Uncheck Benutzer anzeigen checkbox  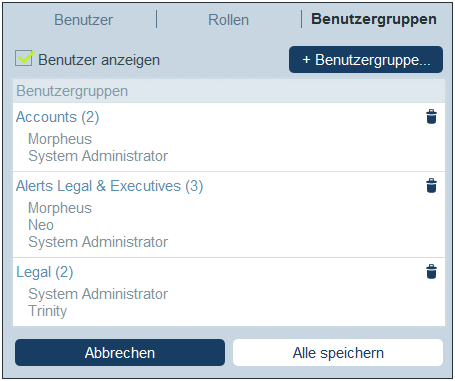[24, 58]
